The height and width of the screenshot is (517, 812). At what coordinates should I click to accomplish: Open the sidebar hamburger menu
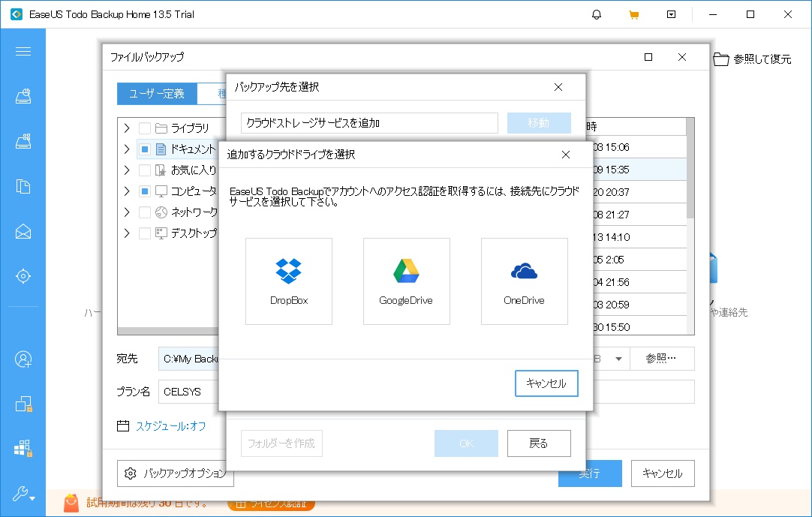click(23, 51)
